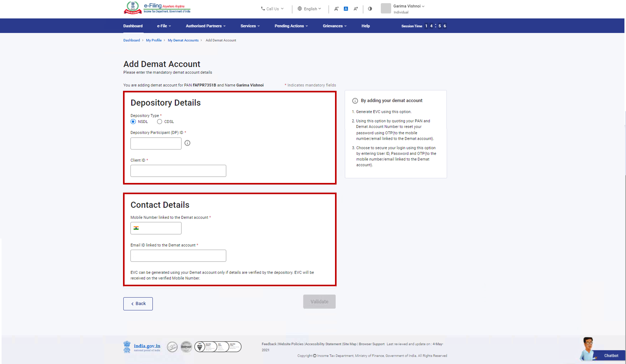
Task: Open the English language dropdown
Action: click(310, 9)
